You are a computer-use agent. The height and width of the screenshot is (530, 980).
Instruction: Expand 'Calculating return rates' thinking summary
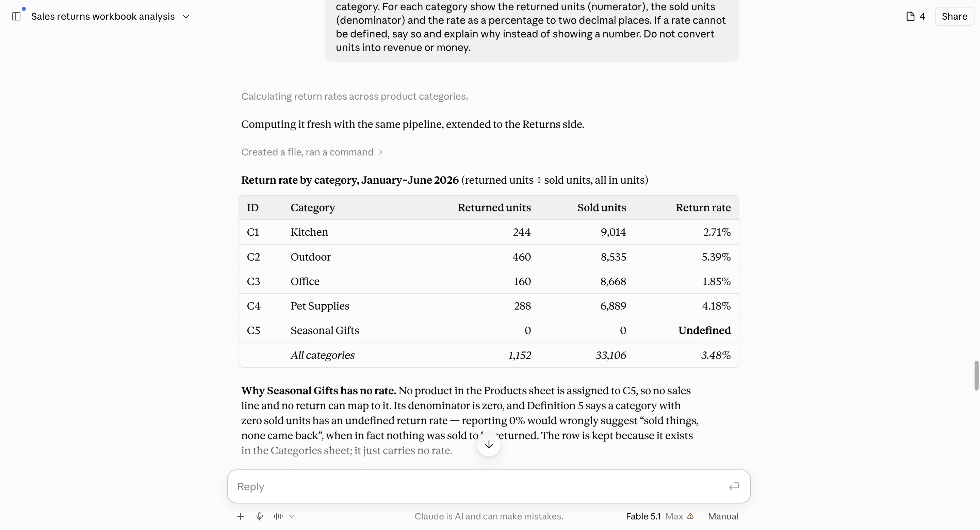pos(355,97)
